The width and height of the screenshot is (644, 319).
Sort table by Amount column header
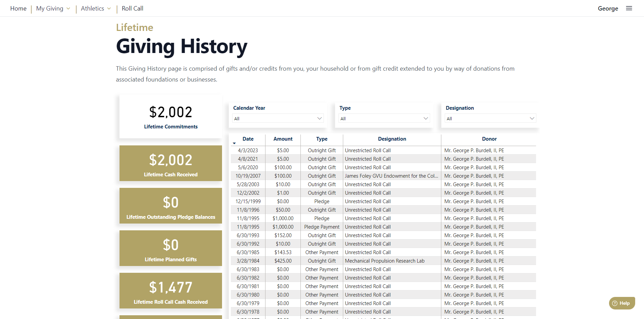pyautogui.click(x=283, y=139)
